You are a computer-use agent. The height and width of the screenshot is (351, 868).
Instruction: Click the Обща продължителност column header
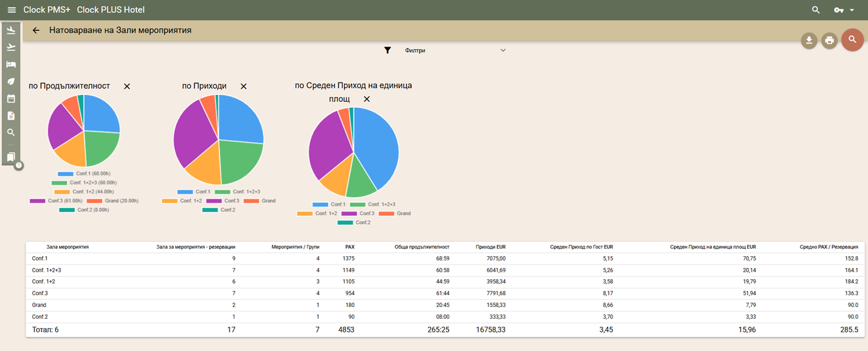(x=422, y=247)
